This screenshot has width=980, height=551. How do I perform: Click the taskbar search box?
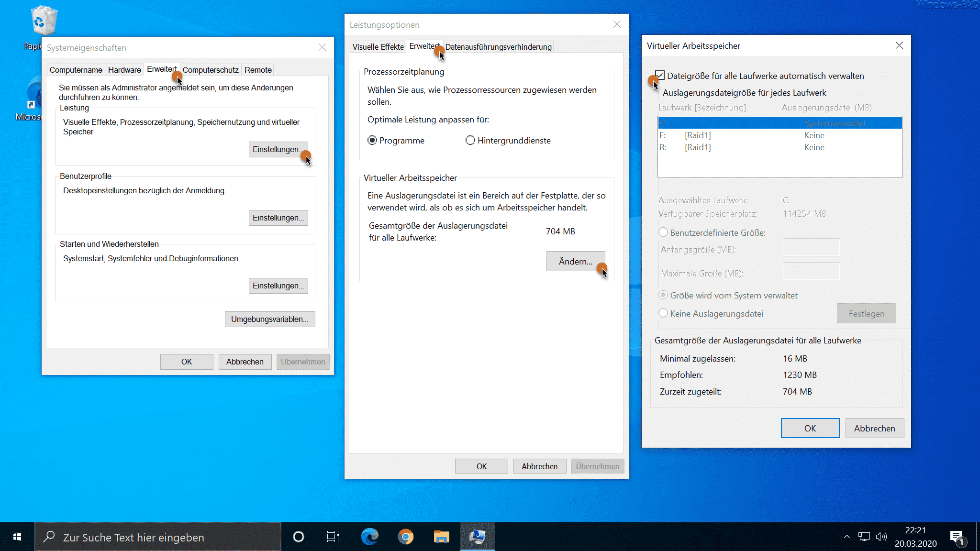point(158,537)
